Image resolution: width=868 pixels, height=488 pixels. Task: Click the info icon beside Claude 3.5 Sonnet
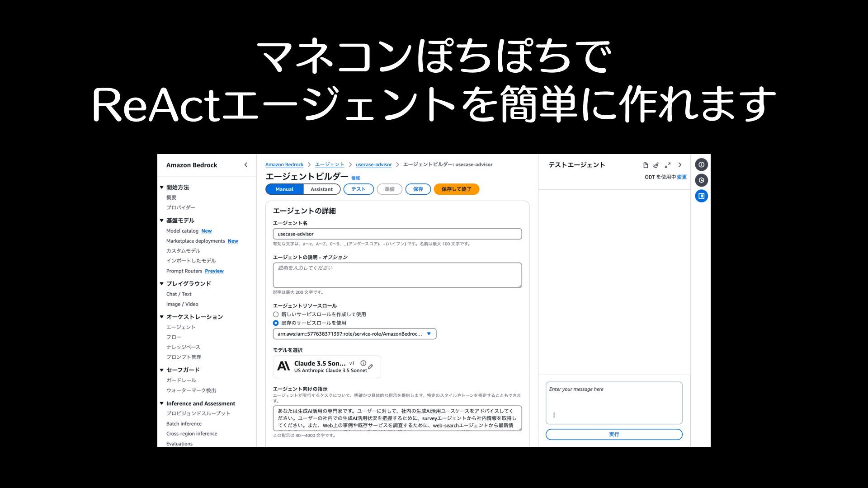point(363,363)
